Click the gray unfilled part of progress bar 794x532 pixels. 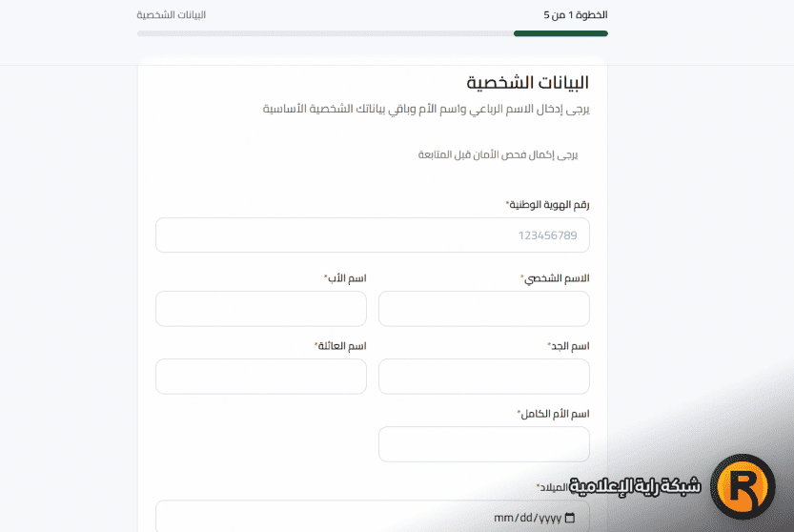click(324, 33)
